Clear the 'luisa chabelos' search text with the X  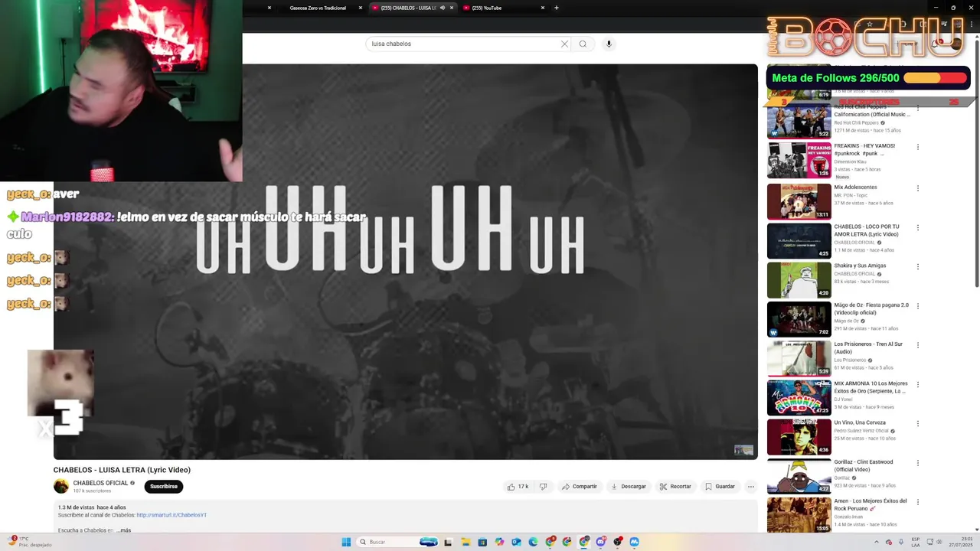(x=564, y=44)
